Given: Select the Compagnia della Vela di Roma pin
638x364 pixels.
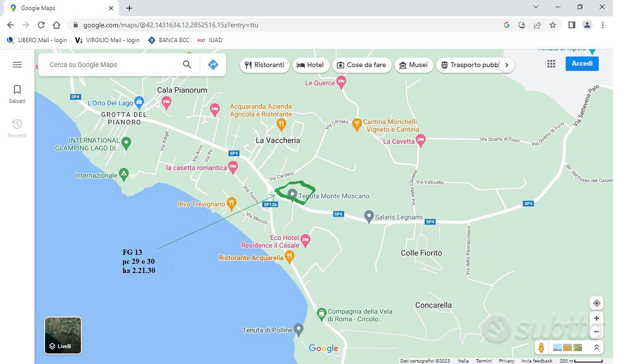Looking at the screenshot, I should click(322, 314).
